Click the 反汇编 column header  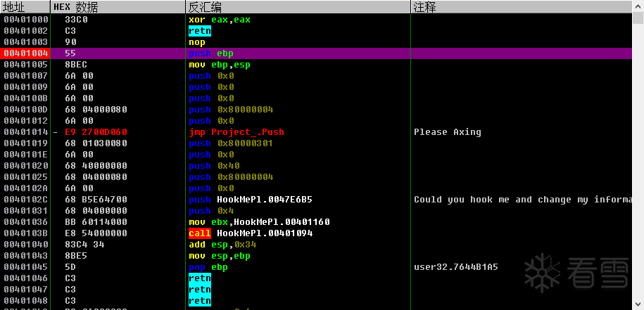tap(298, 6)
